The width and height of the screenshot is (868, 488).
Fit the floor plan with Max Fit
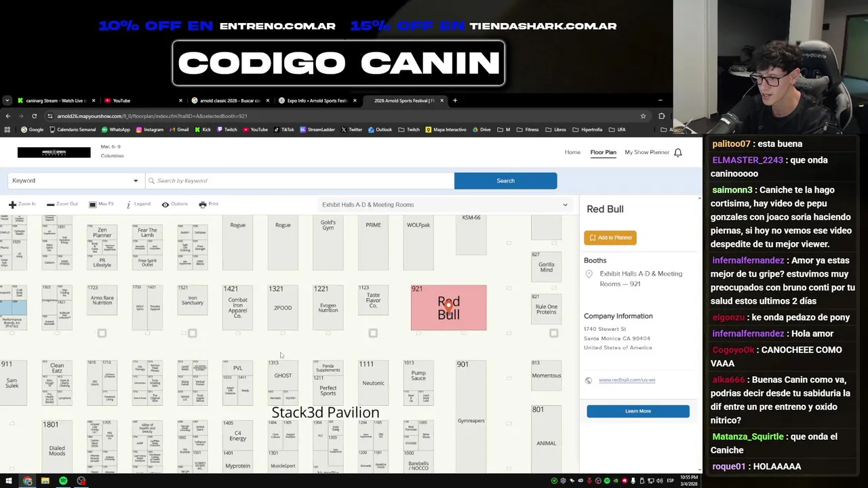pyautogui.click(x=100, y=204)
